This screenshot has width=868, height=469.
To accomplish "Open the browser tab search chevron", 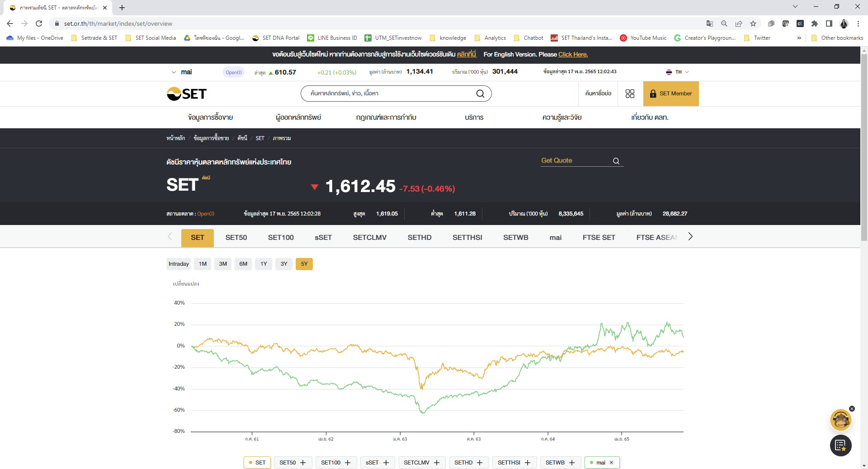I will tap(795, 7).
